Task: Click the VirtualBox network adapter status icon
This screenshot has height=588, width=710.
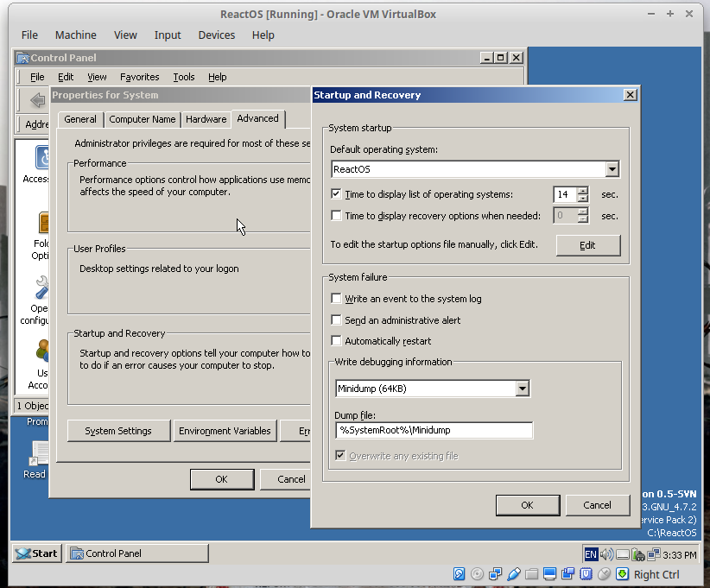Action: pos(495,574)
